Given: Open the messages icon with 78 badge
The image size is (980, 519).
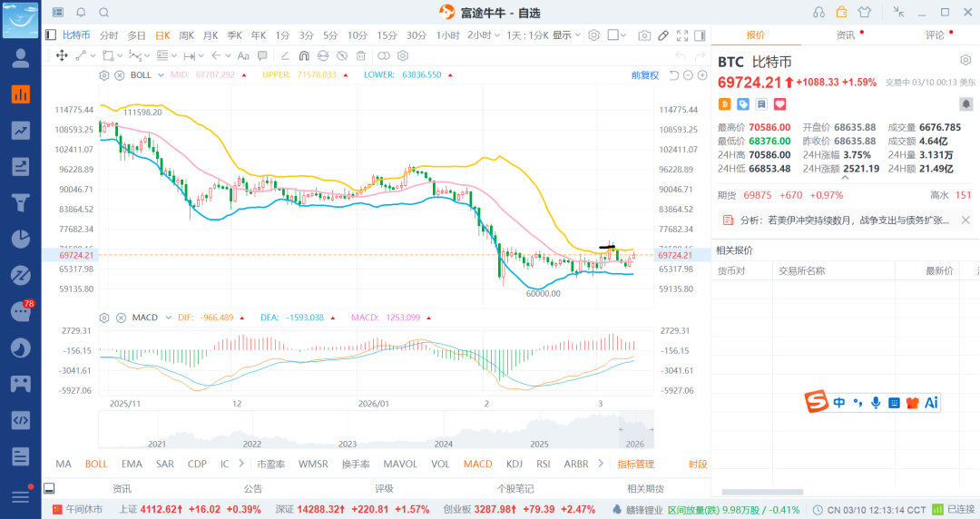Looking at the screenshot, I should click(x=20, y=312).
